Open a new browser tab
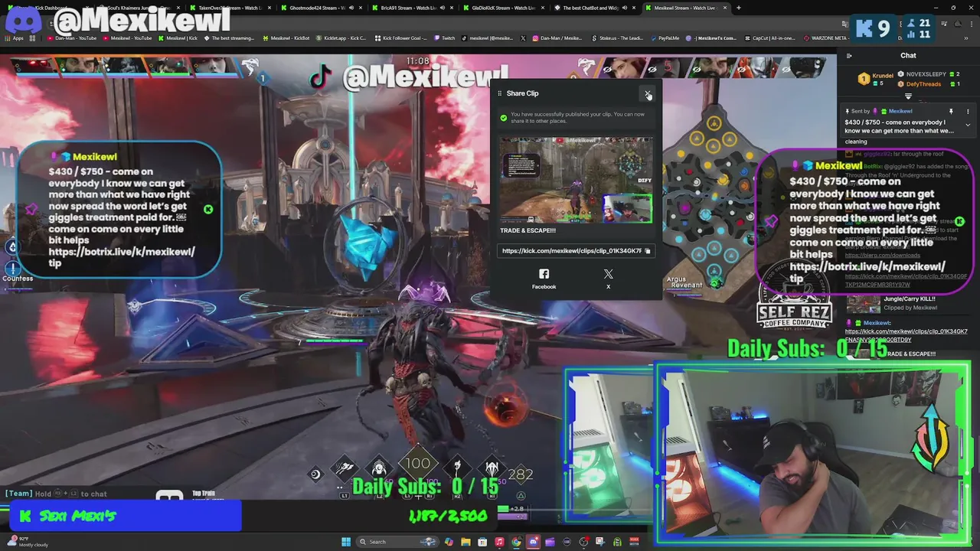Viewport: 980px width, 551px height. (738, 8)
